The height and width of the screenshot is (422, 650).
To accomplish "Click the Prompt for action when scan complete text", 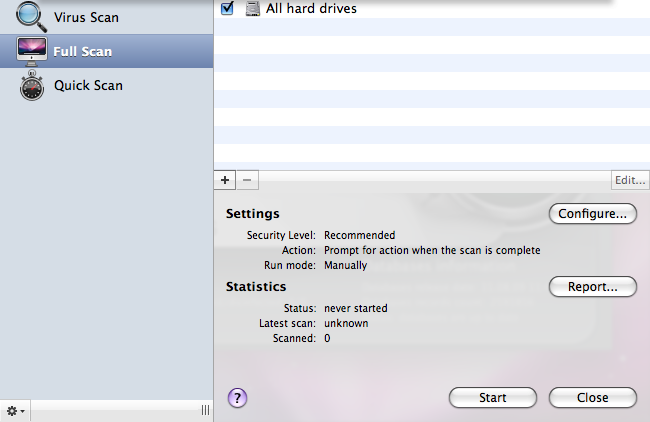I will click(432, 250).
